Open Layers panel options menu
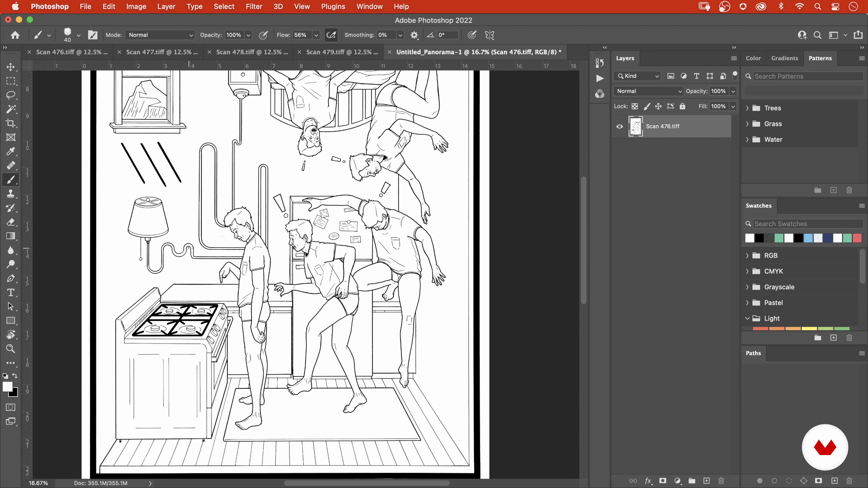868x488 pixels. pos(734,58)
